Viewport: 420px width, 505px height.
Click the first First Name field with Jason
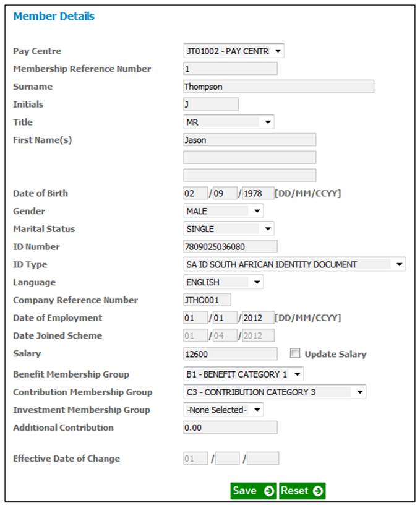tap(249, 140)
